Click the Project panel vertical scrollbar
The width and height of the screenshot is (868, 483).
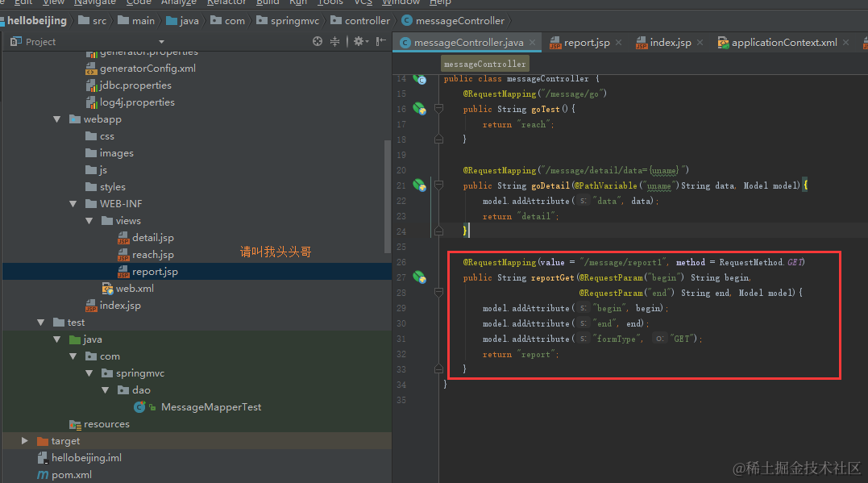(388, 195)
